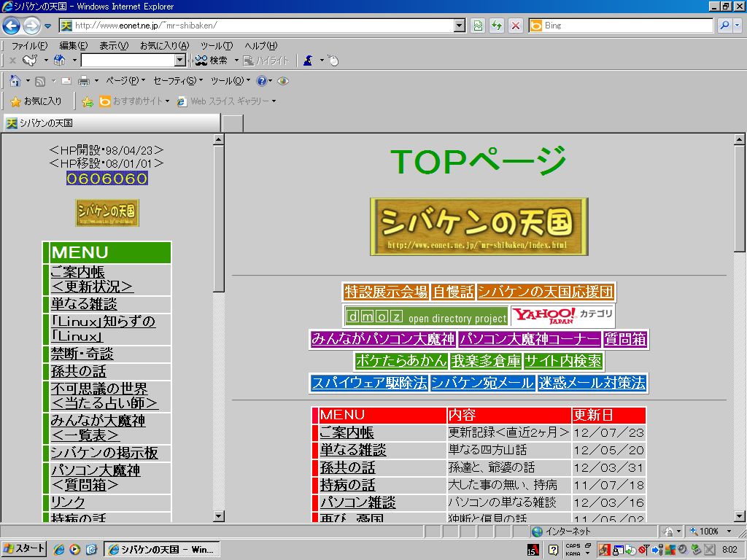Click the dmoz open directory project banner
This screenshot has height=560, width=747.
(426, 316)
